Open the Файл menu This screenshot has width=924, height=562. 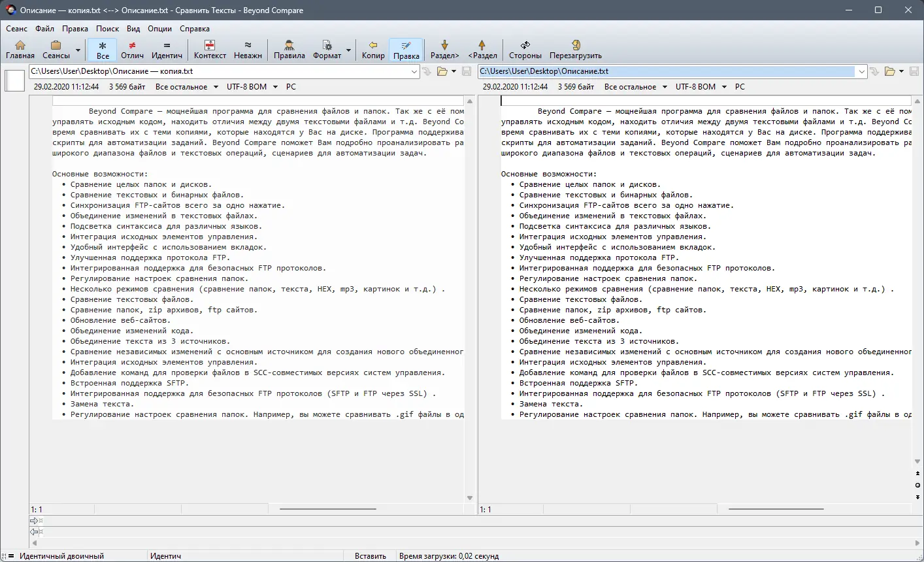click(x=45, y=29)
